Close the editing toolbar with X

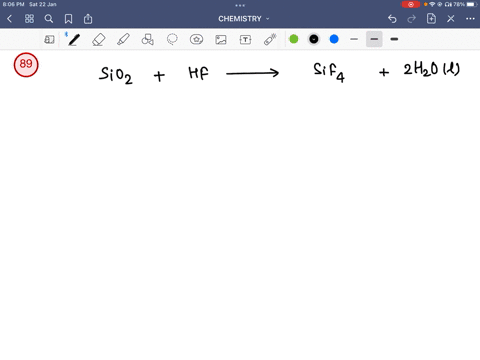coord(451,19)
